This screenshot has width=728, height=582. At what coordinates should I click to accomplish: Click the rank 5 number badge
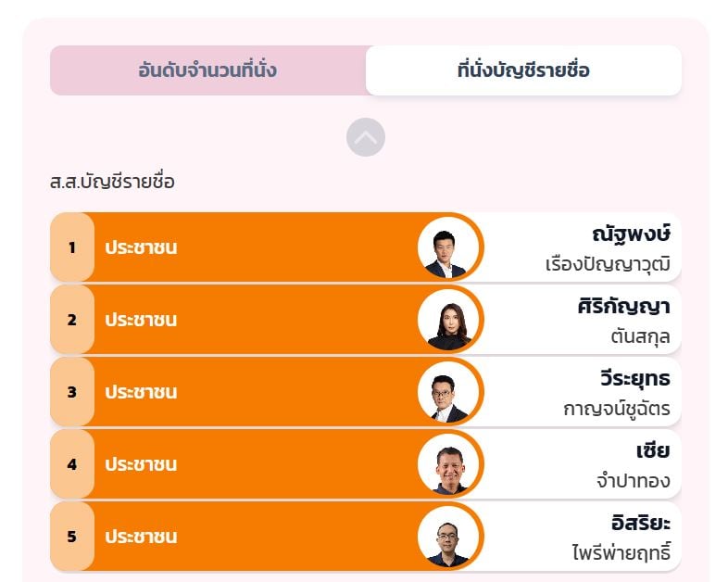pyautogui.click(x=72, y=538)
